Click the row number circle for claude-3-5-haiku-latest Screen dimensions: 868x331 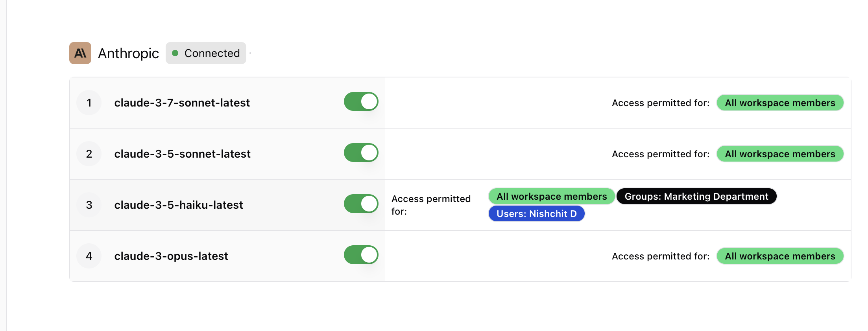[89, 205]
